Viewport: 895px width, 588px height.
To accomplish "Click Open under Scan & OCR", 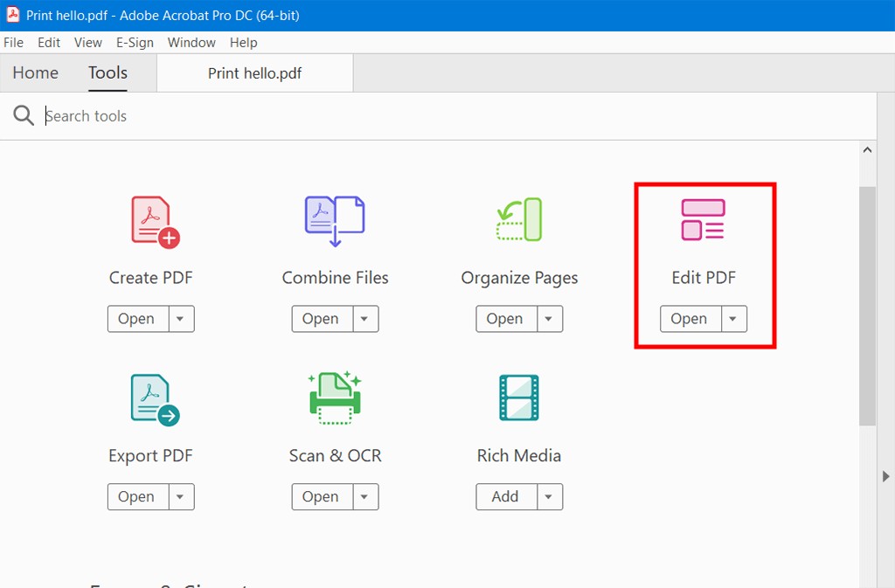I will 321,497.
